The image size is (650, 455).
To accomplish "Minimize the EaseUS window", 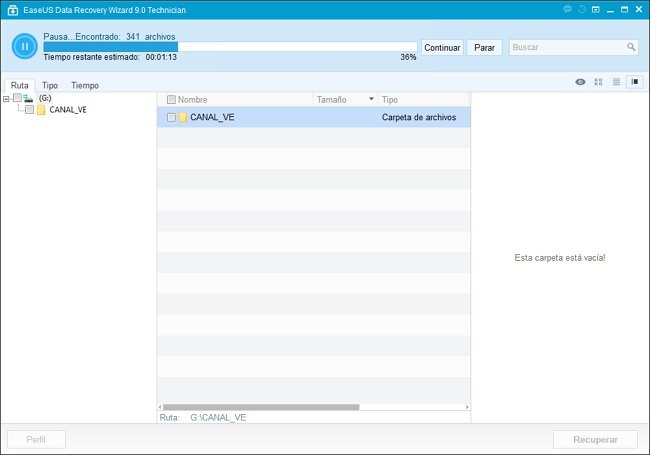I will tap(610, 10).
